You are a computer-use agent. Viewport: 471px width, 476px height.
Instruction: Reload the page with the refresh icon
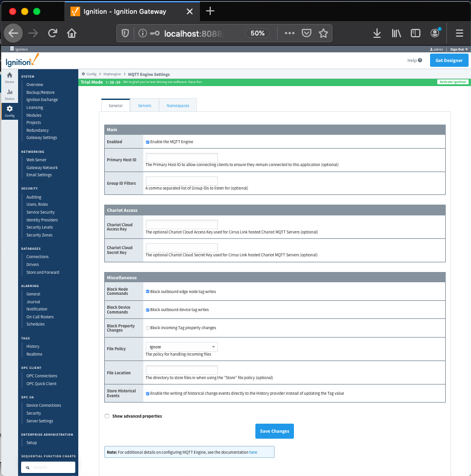click(x=52, y=32)
